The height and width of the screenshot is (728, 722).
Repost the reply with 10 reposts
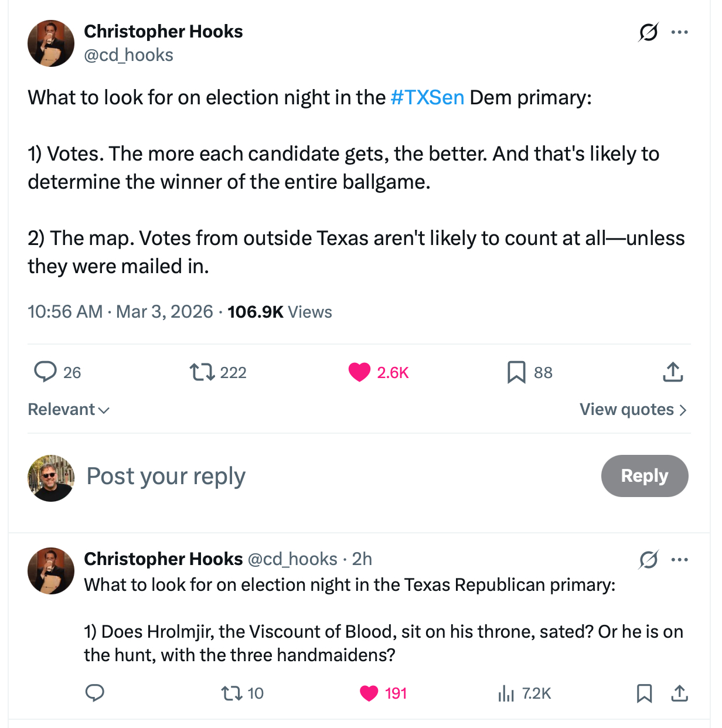[x=231, y=693]
